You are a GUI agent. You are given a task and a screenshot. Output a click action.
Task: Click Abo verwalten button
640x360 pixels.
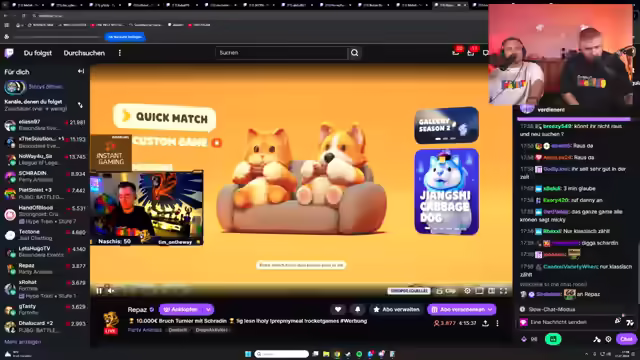point(396,309)
